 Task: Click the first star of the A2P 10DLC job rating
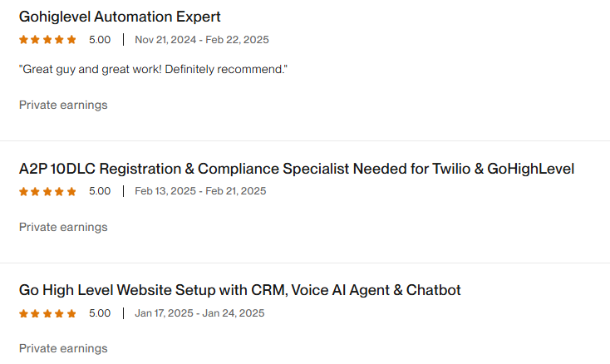[x=24, y=191]
